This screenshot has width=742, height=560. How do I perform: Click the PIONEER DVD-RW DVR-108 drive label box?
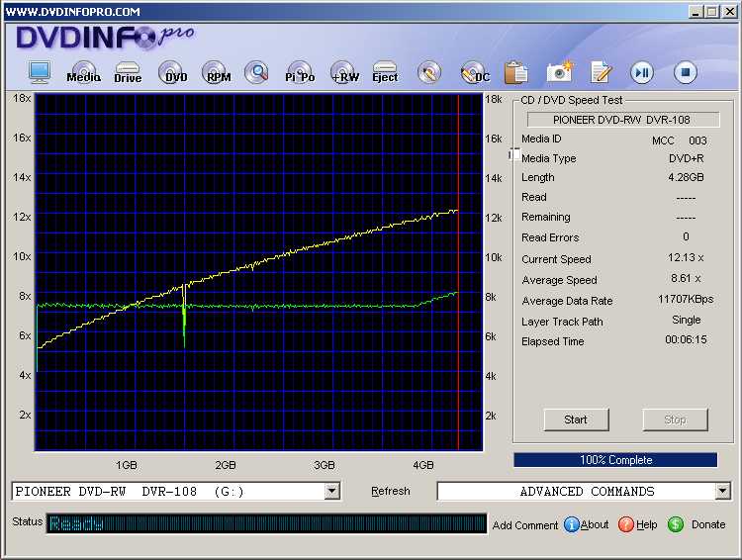tap(623, 120)
